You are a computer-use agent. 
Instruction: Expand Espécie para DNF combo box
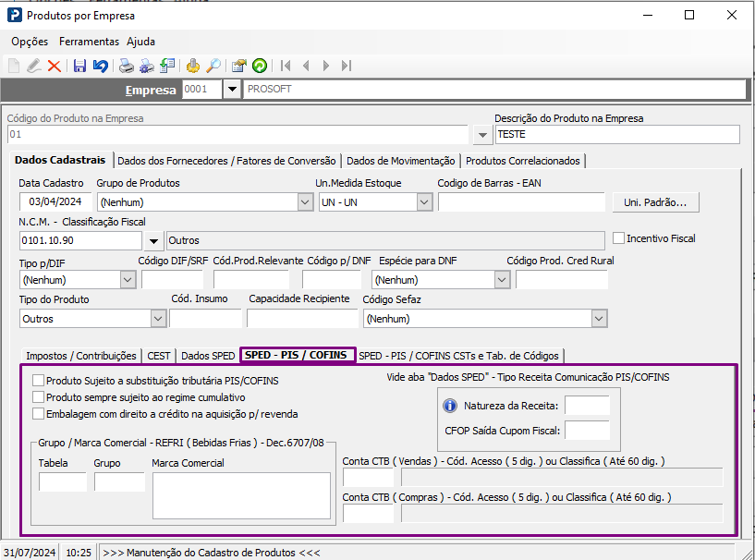pyautogui.click(x=502, y=279)
